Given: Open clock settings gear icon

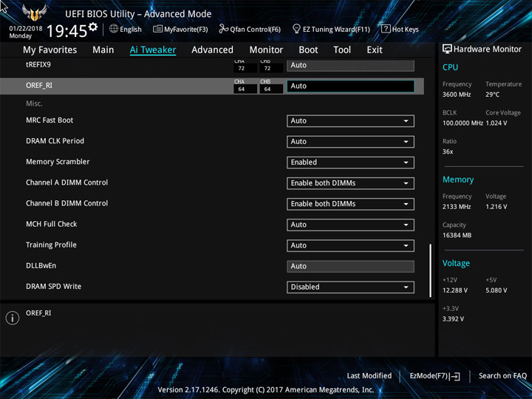Looking at the screenshot, I should 93,27.
